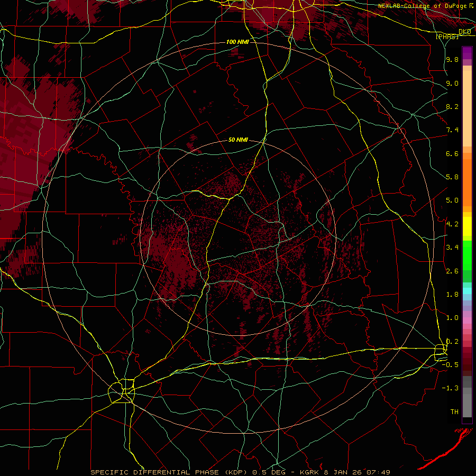Click the "DKD" product label
The height and width of the screenshot is (476, 476).
464,32
